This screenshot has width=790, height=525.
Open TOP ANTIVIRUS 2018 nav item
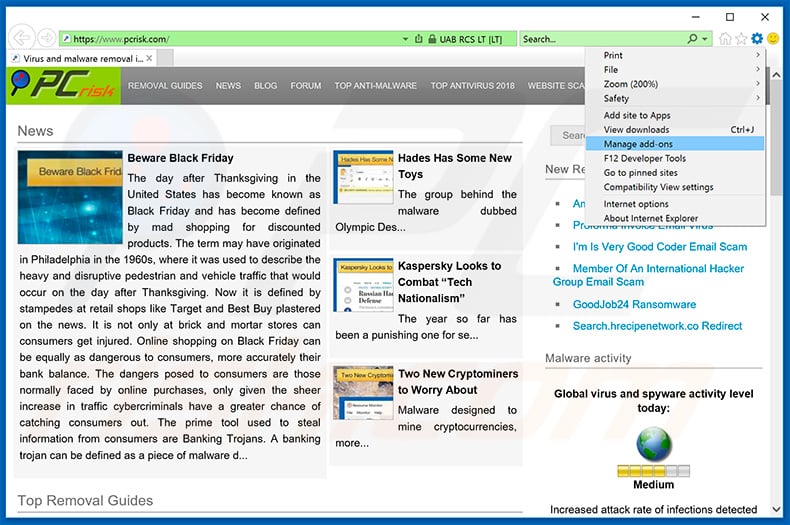pyautogui.click(x=472, y=86)
